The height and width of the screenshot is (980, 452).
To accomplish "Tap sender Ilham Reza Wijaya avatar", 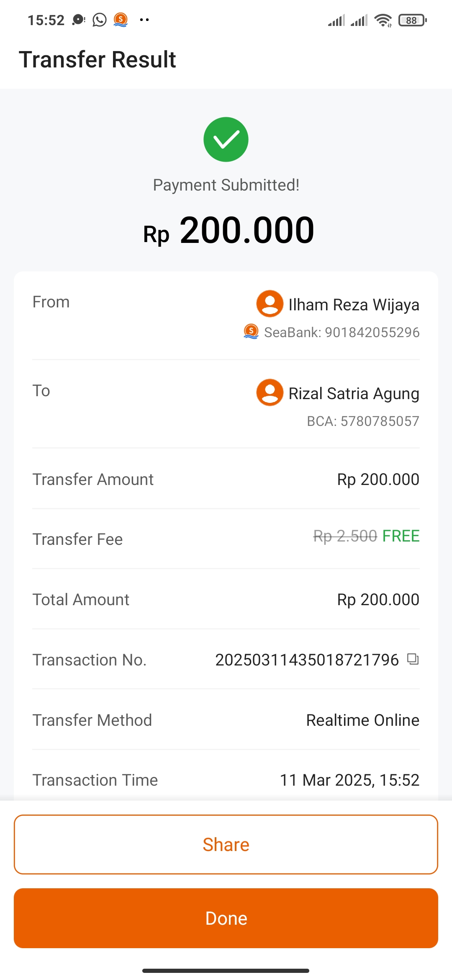I will pyautogui.click(x=270, y=304).
